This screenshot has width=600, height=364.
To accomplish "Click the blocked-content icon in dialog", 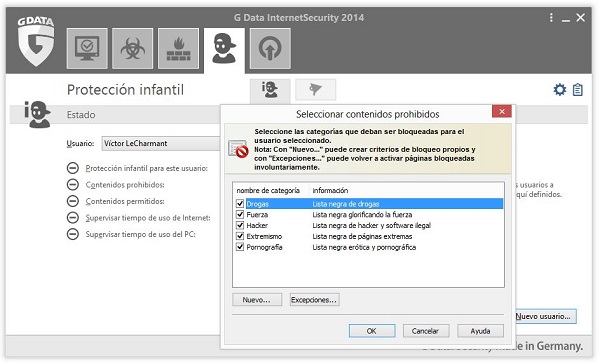I will pyautogui.click(x=238, y=149).
